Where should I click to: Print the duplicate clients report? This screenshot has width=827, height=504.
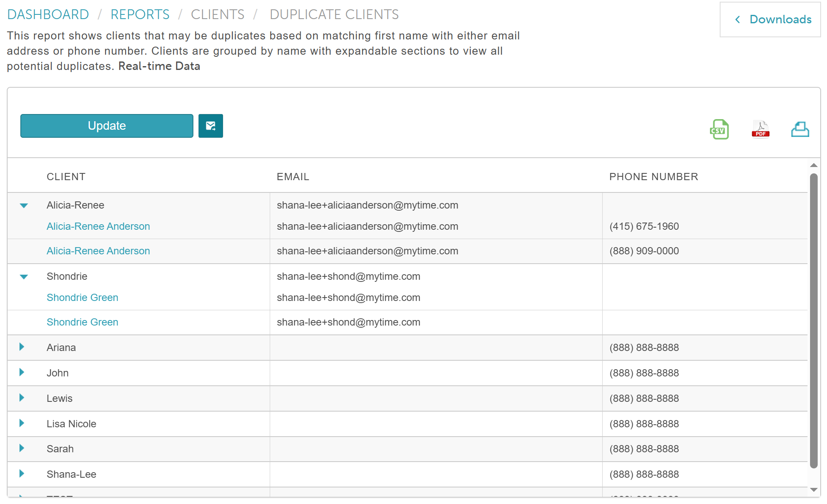point(800,129)
